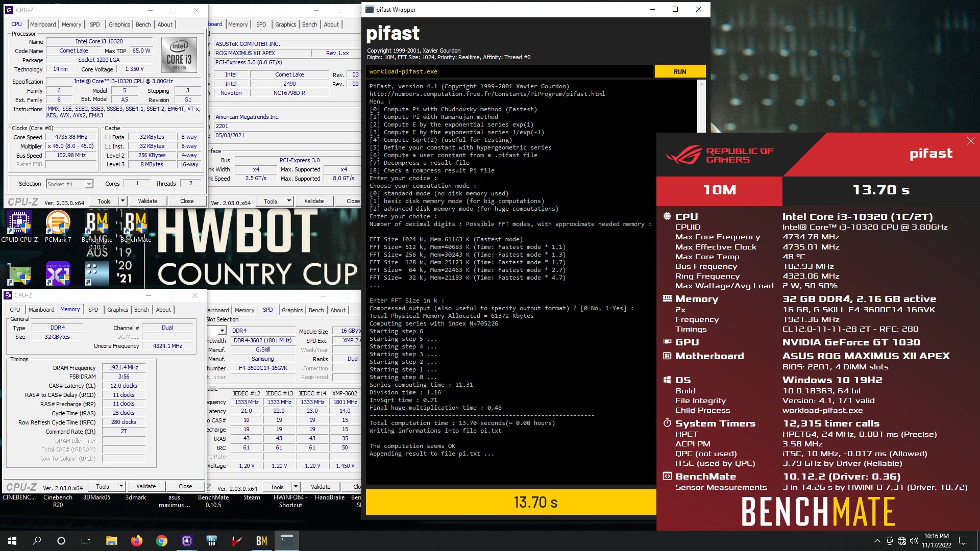Screen dimensions: 980x551
Task: Select the HandBrake desktop label
Action: 330,497
